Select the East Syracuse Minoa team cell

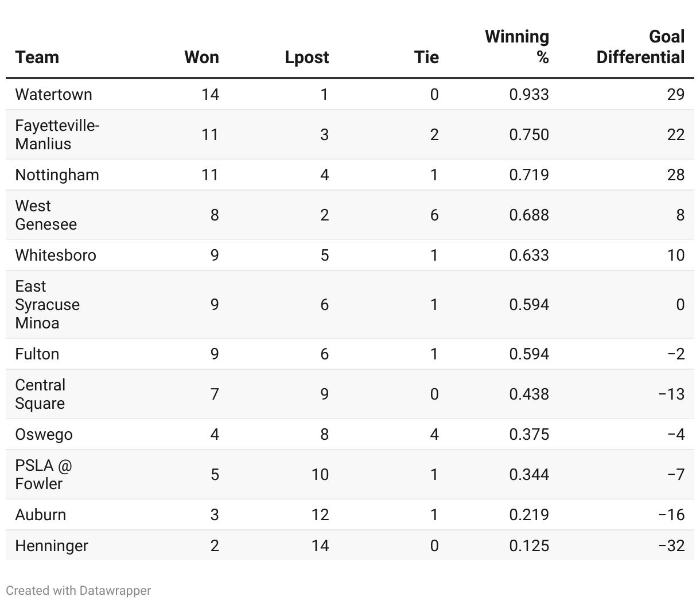[x=48, y=304]
